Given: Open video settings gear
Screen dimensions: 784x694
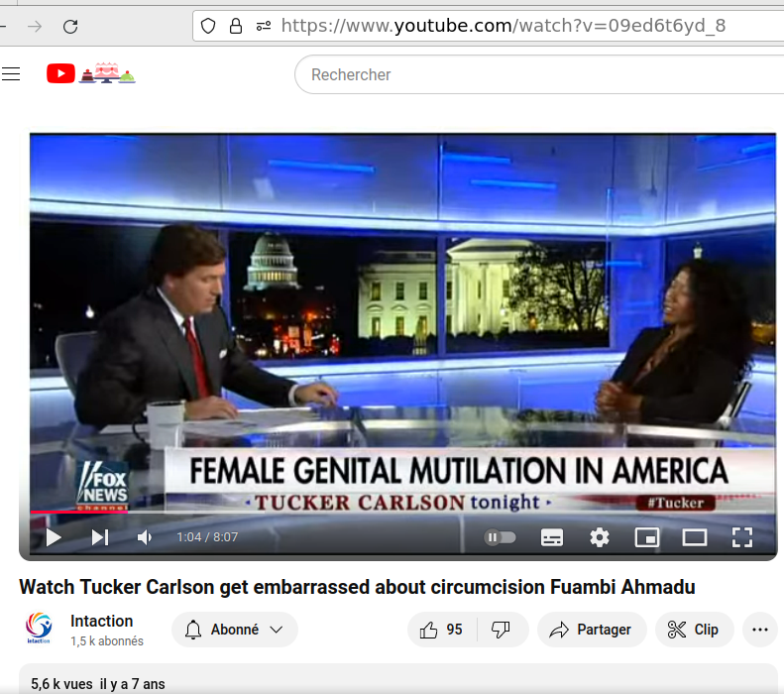Looking at the screenshot, I should [x=599, y=537].
